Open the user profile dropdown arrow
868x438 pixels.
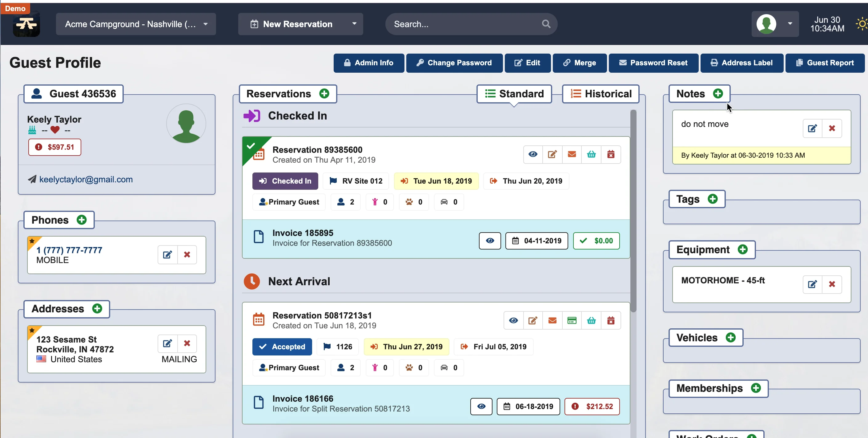coord(790,24)
